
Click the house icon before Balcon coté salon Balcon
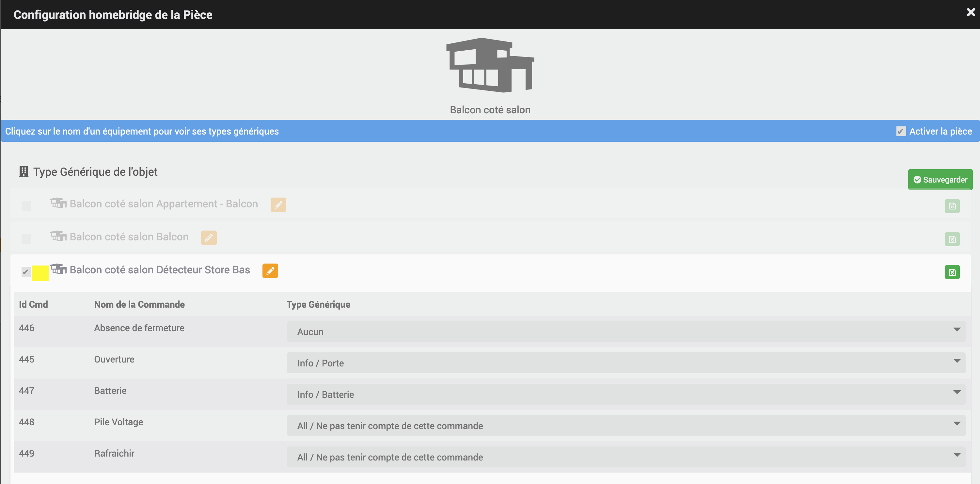click(x=58, y=236)
